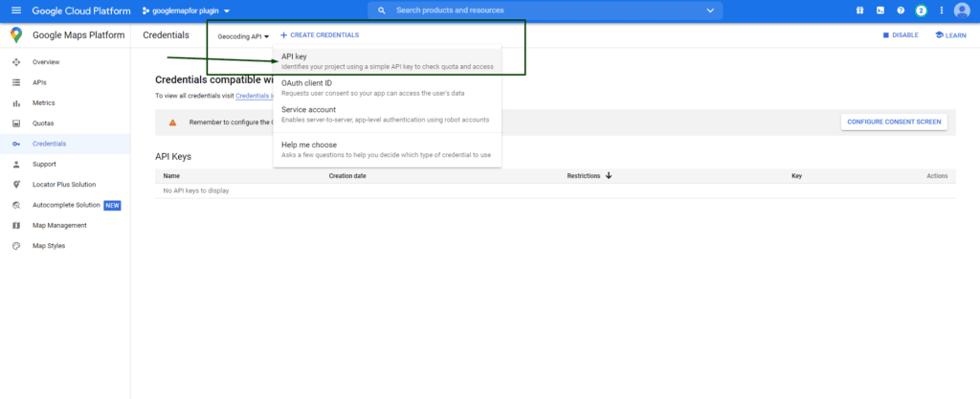The width and height of the screenshot is (980, 399).
Task: Open the Geocoding API filter dropdown
Action: coord(243,35)
